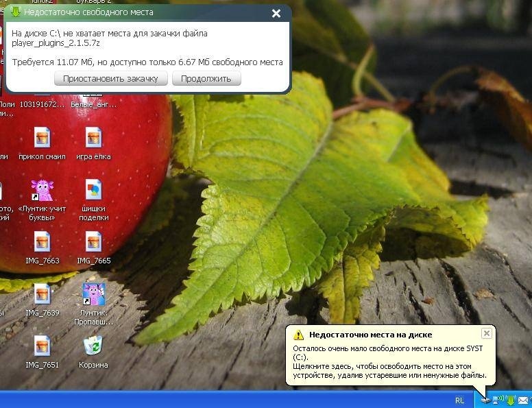
Task: Select the IMG_7651 image file
Action: point(42,346)
